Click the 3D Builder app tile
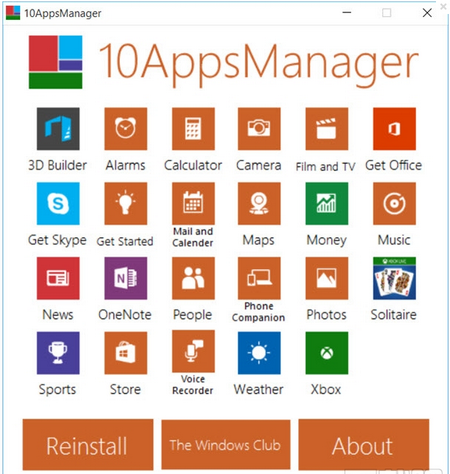Screen dimensions: 450x474 point(58,129)
